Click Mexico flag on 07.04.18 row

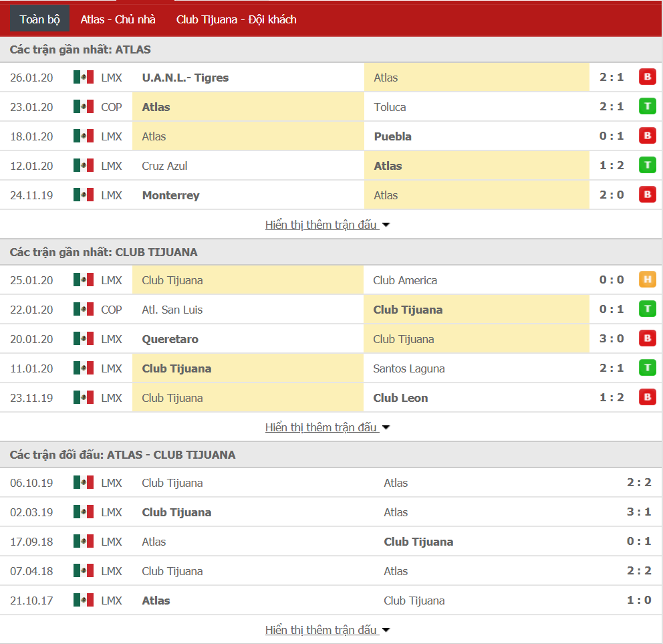[84, 571]
